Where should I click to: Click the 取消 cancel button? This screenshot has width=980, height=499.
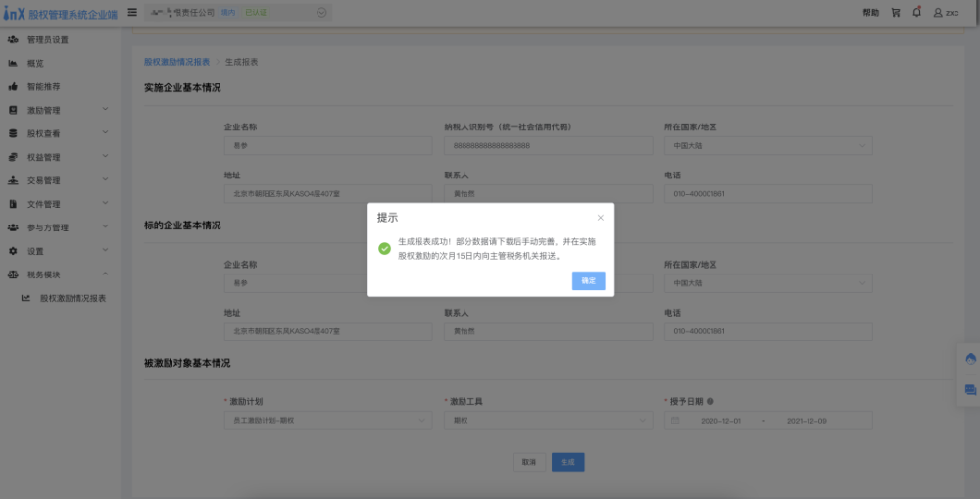click(529, 462)
